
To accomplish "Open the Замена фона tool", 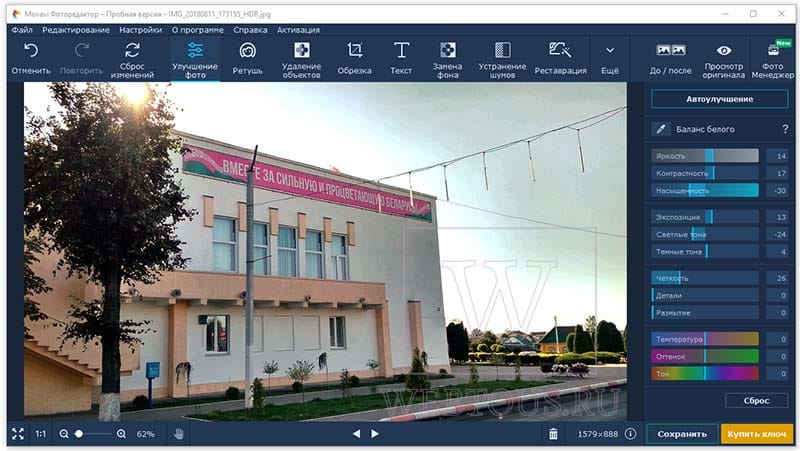I will click(447, 59).
